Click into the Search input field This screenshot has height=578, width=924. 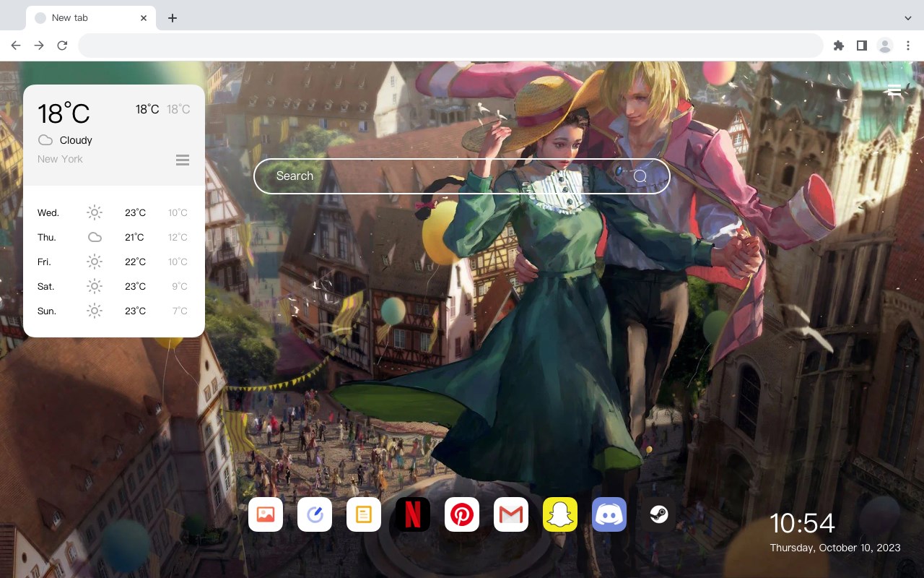coord(462,176)
